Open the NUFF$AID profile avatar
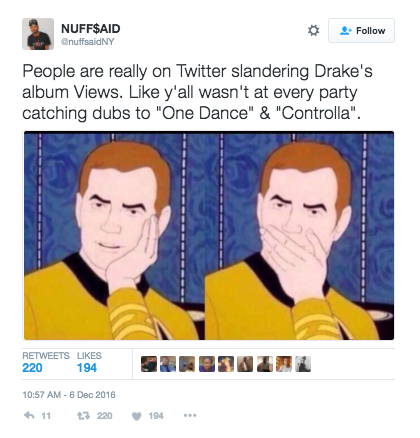Viewport: 420px width, 438px height. [38, 34]
